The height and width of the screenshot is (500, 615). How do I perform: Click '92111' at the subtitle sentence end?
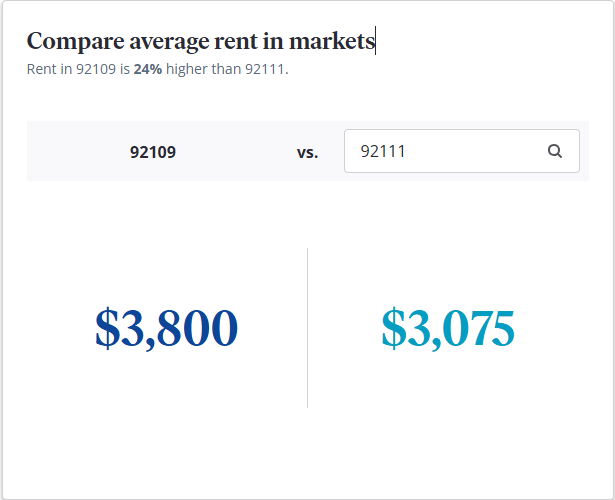coord(265,69)
